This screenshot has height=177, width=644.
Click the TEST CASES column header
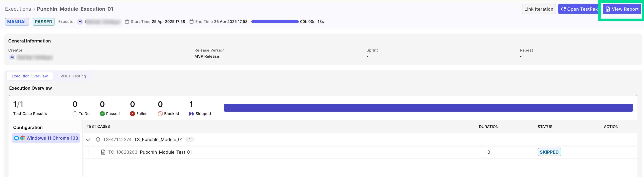coord(98,126)
